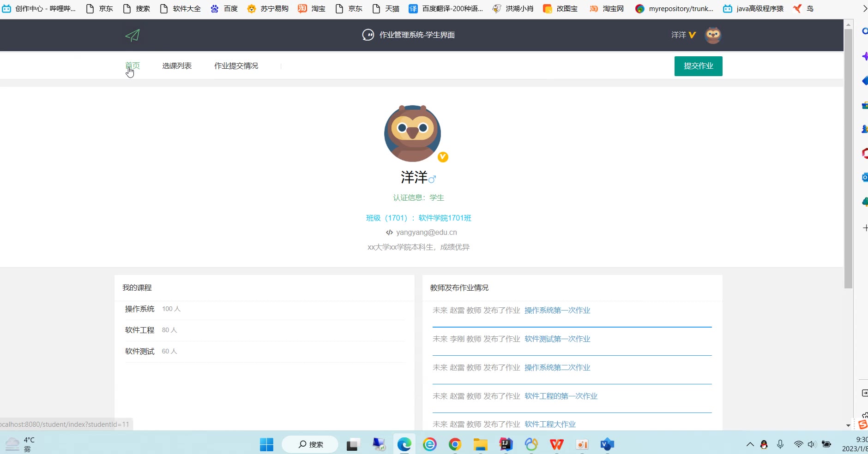Launch Google Chrome from the taskbar
The width and height of the screenshot is (868, 454).
pyautogui.click(x=455, y=444)
